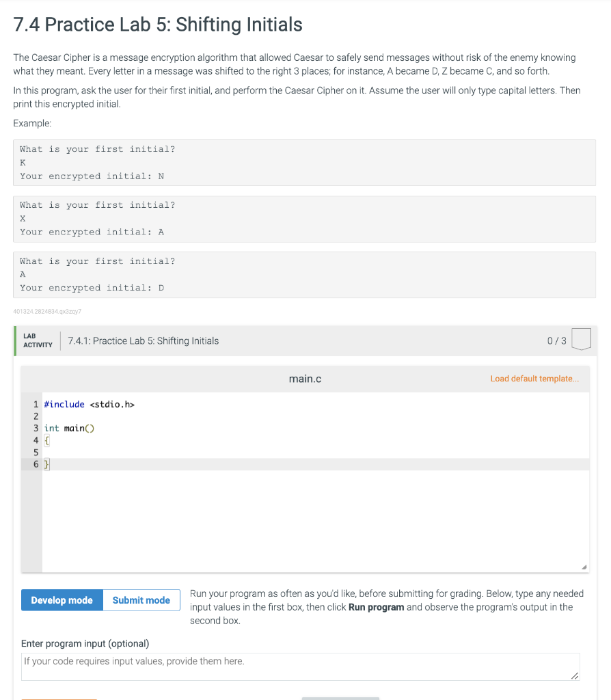
Task: Switch to Submit mode
Action: (141, 600)
